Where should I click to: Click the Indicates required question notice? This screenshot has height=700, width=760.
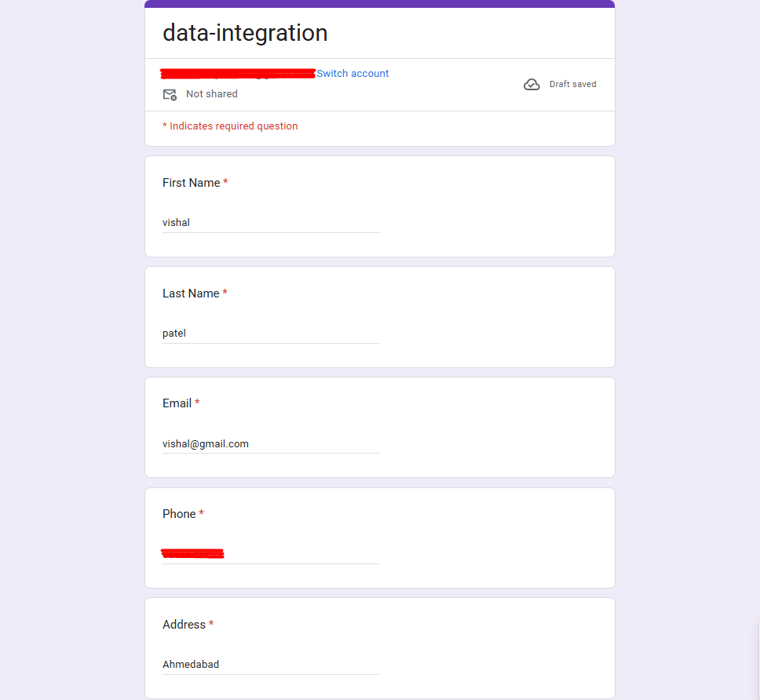click(230, 126)
